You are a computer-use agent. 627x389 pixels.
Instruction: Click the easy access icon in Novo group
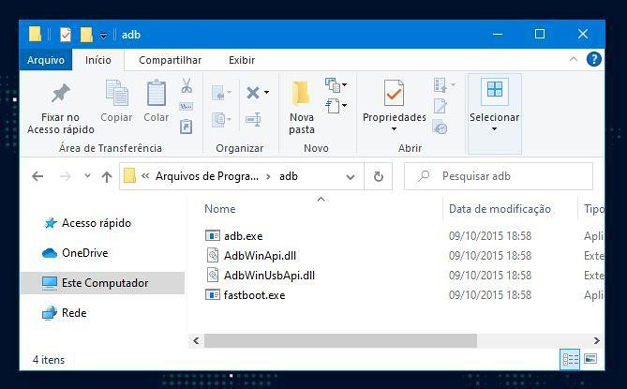(x=332, y=106)
